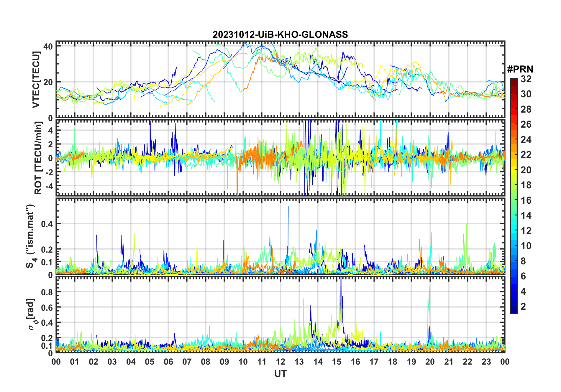The height and width of the screenshot is (392, 561).
Task: Click S4 axis tick label 0.4
Action: (x=47, y=224)
